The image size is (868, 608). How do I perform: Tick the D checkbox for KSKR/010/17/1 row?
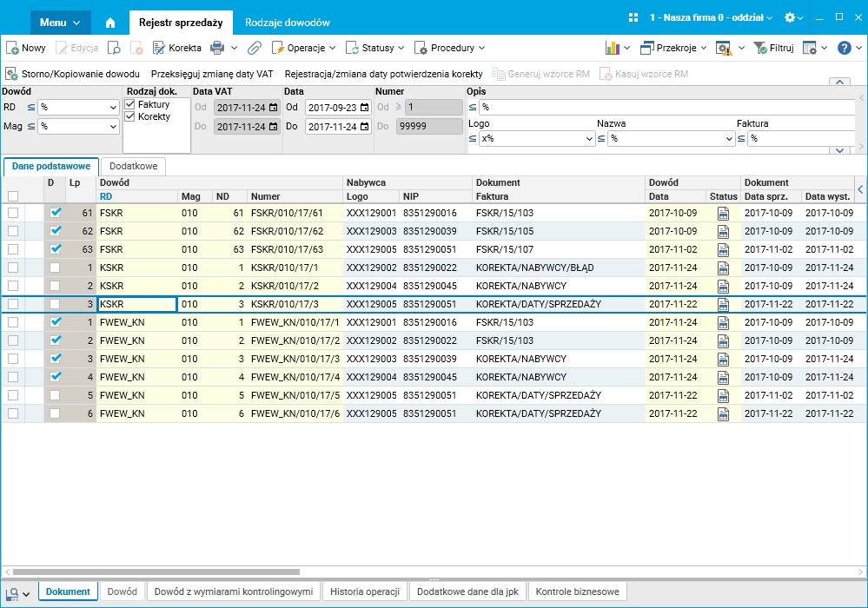click(56, 268)
